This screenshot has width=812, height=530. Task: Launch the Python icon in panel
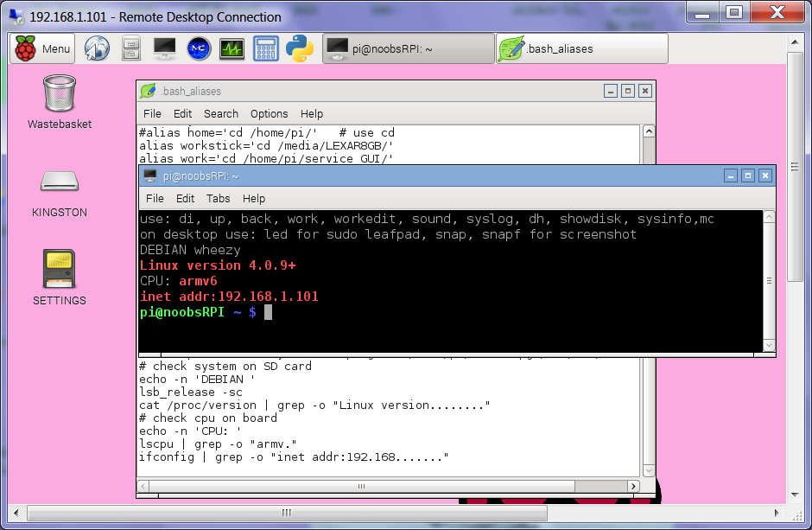pyautogui.click(x=299, y=49)
